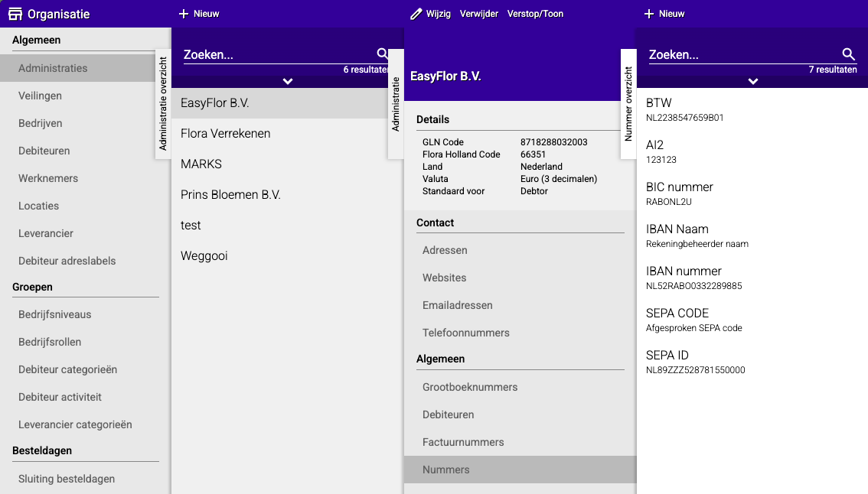Select the SEPA CODE entry

(752, 320)
